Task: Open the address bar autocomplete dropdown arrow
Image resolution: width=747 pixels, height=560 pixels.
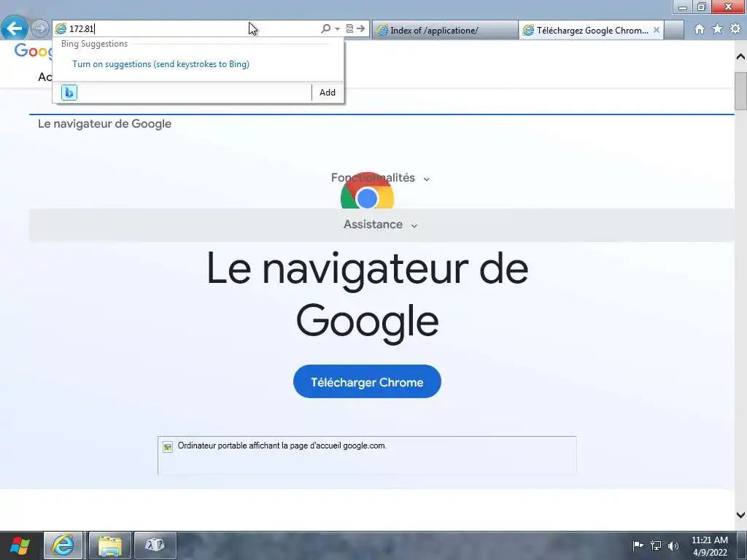Action: click(337, 28)
